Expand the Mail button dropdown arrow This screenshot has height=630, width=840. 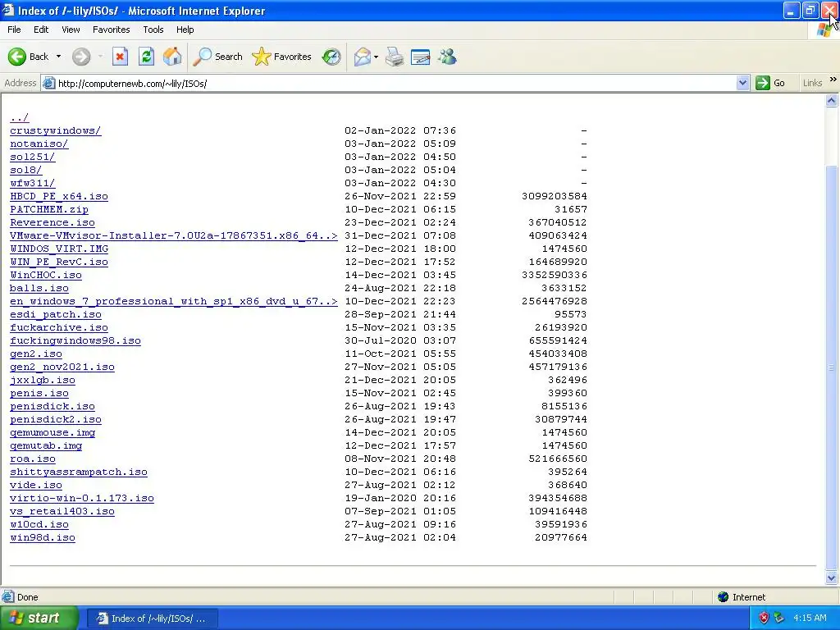[x=376, y=57]
